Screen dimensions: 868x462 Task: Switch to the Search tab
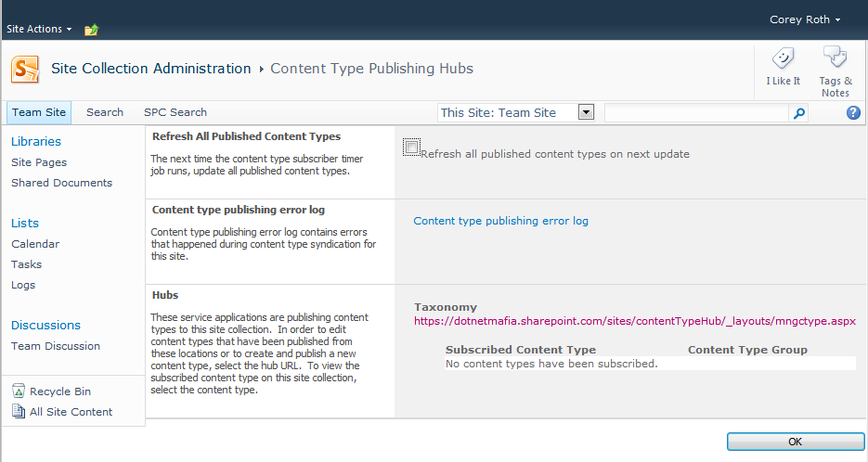pyautogui.click(x=105, y=112)
